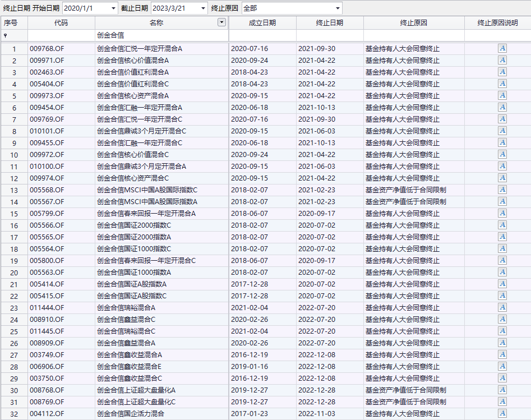Open termination note icon for 005563.OF
This screenshot has height=420, width=531.
[x=502, y=272]
